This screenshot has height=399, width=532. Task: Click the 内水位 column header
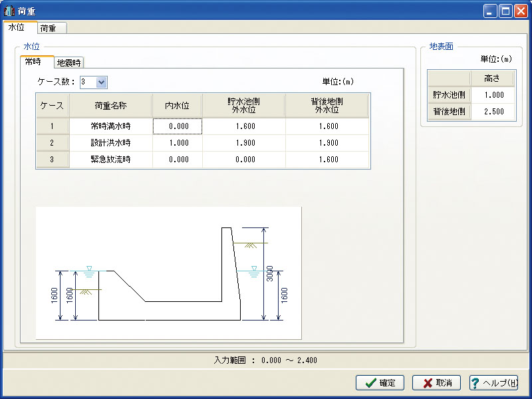point(178,106)
